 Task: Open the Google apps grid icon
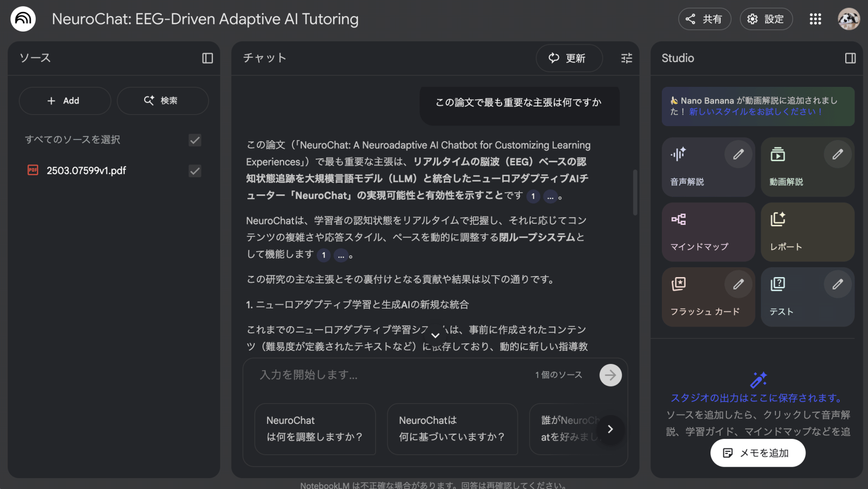point(815,19)
